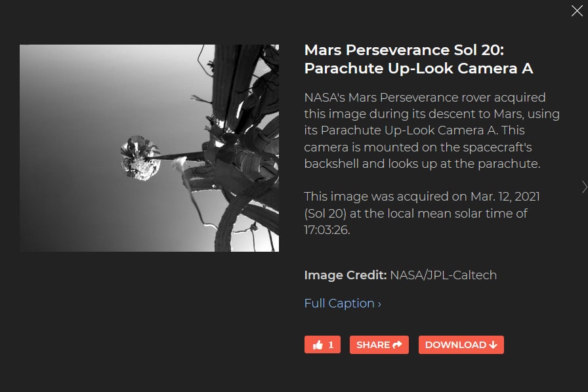The image size is (588, 392).
Task: Click the paragraph with acquisition date Mar. 12, 2021
Action: [422, 213]
